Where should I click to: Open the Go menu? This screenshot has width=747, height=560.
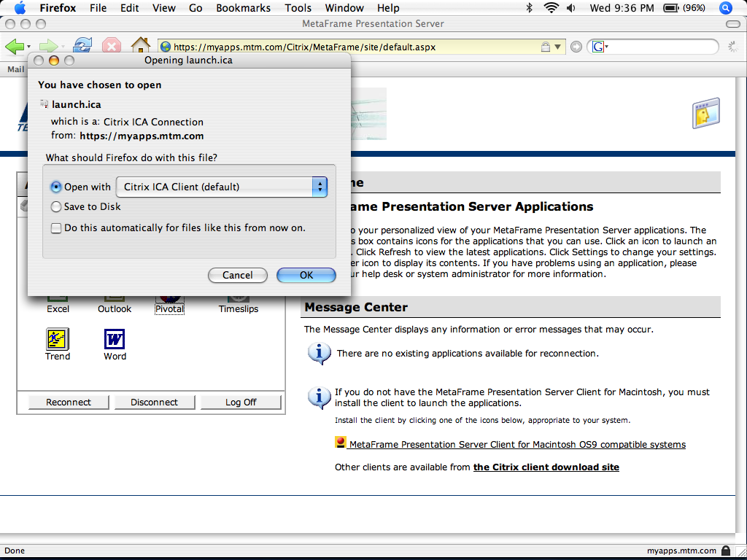[196, 7]
